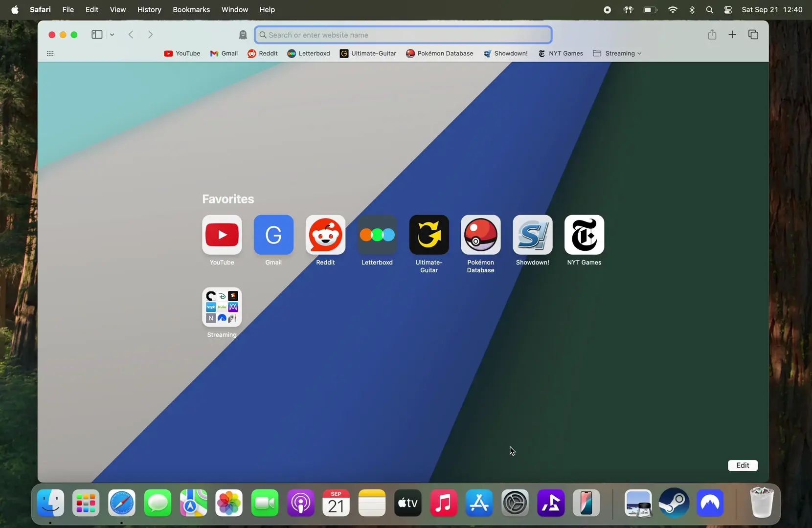Open Maps from the Dock
The height and width of the screenshot is (528, 812).
pyautogui.click(x=194, y=503)
